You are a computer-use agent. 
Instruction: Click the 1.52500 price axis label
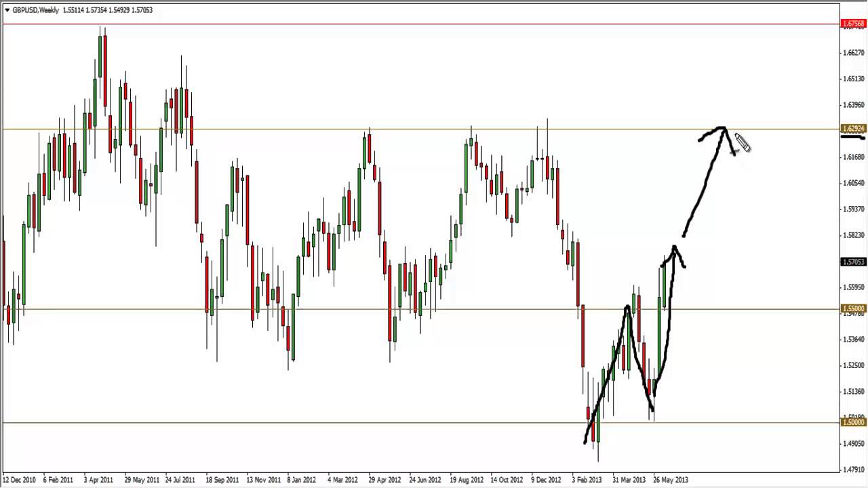click(855, 365)
